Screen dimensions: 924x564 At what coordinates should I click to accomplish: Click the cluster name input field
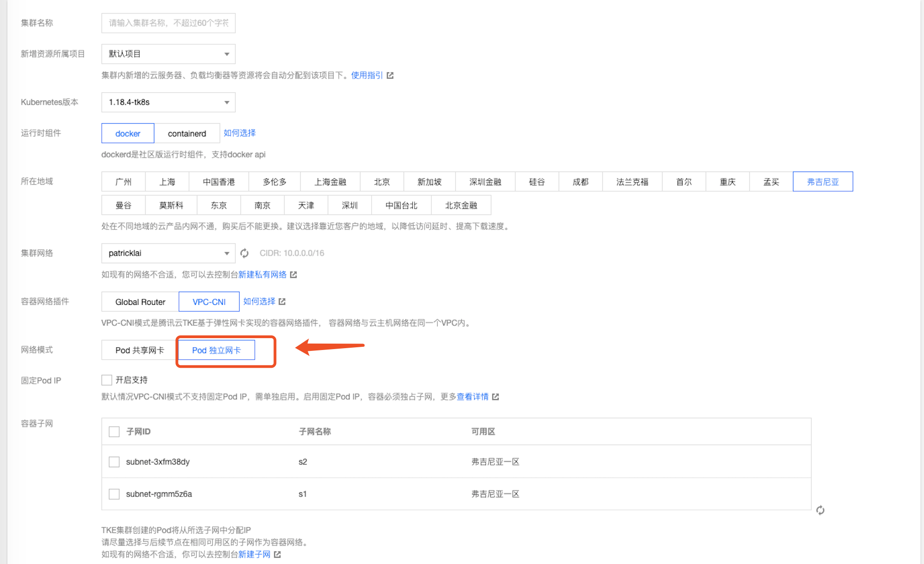click(x=168, y=23)
